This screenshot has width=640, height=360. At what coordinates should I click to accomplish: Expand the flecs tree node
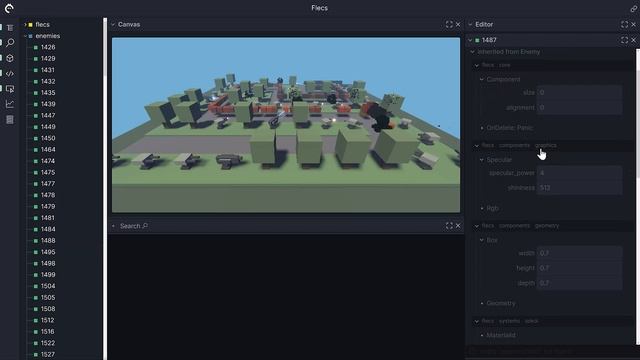tap(25, 25)
